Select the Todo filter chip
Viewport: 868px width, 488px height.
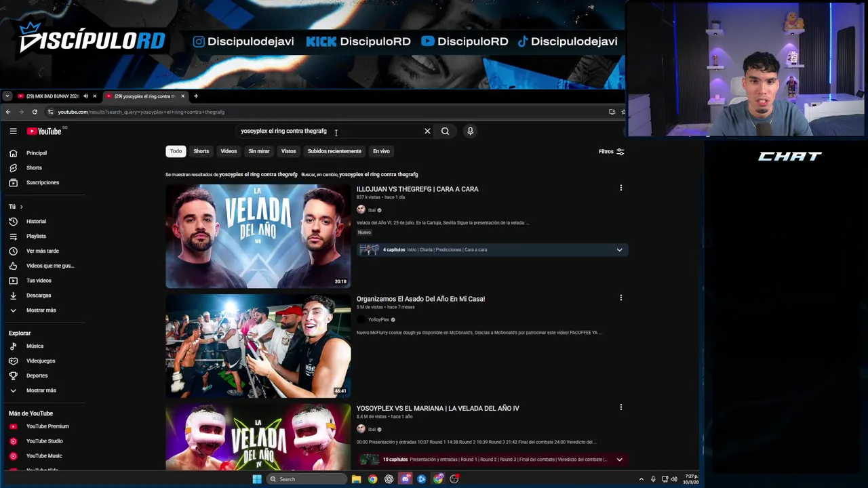[176, 151]
